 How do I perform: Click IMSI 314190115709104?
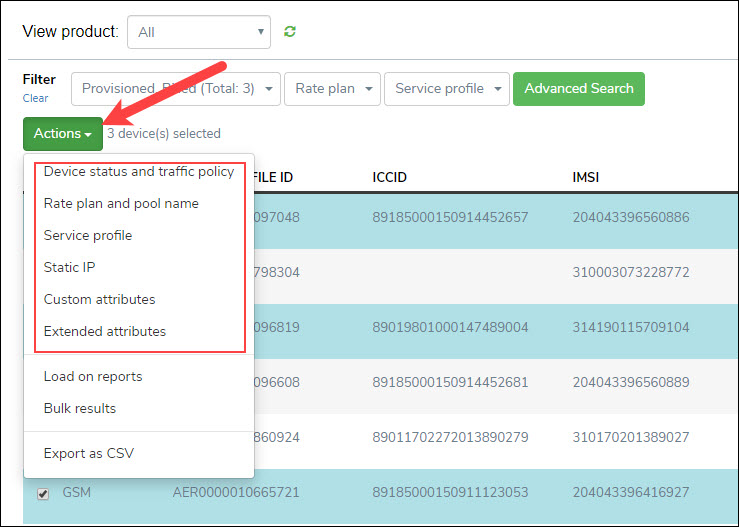pos(631,327)
